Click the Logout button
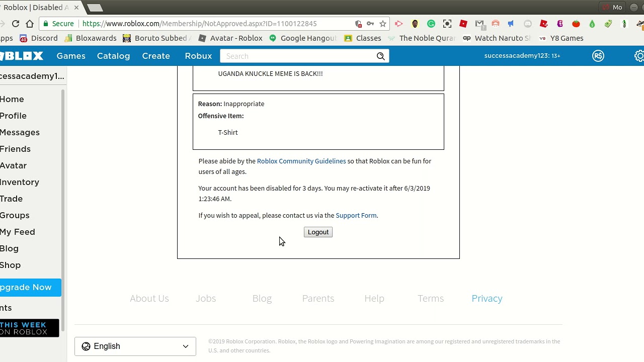Screen dimensions: 644x362 pos(318,232)
